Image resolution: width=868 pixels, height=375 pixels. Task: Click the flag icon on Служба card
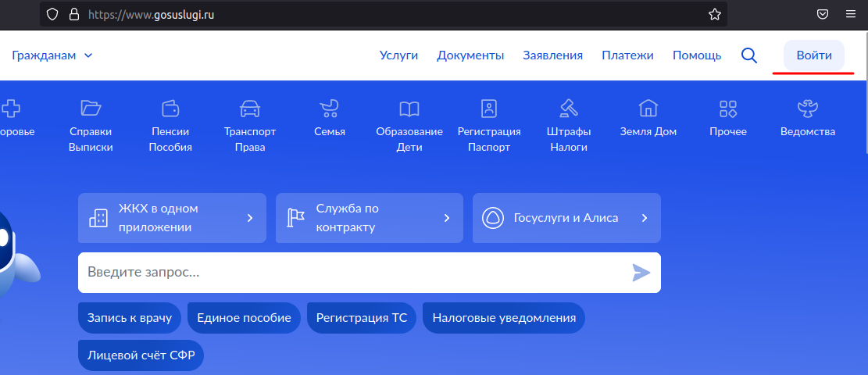[295, 218]
